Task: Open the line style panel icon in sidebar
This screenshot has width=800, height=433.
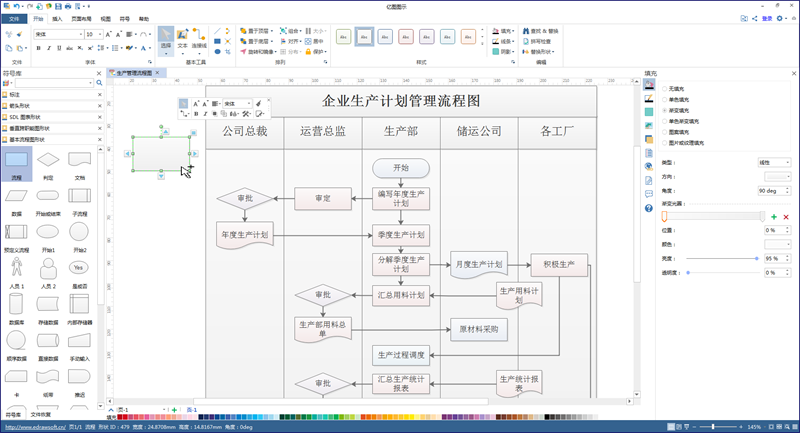Action: point(649,98)
